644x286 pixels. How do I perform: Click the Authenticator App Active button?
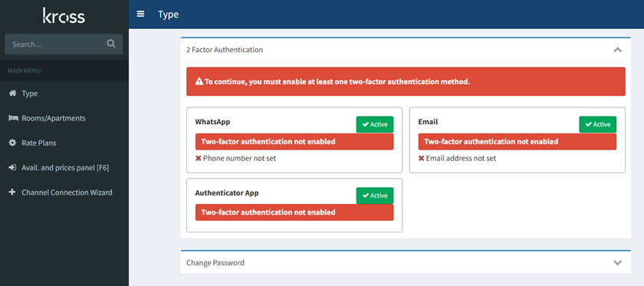pyautogui.click(x=375, y=196)
